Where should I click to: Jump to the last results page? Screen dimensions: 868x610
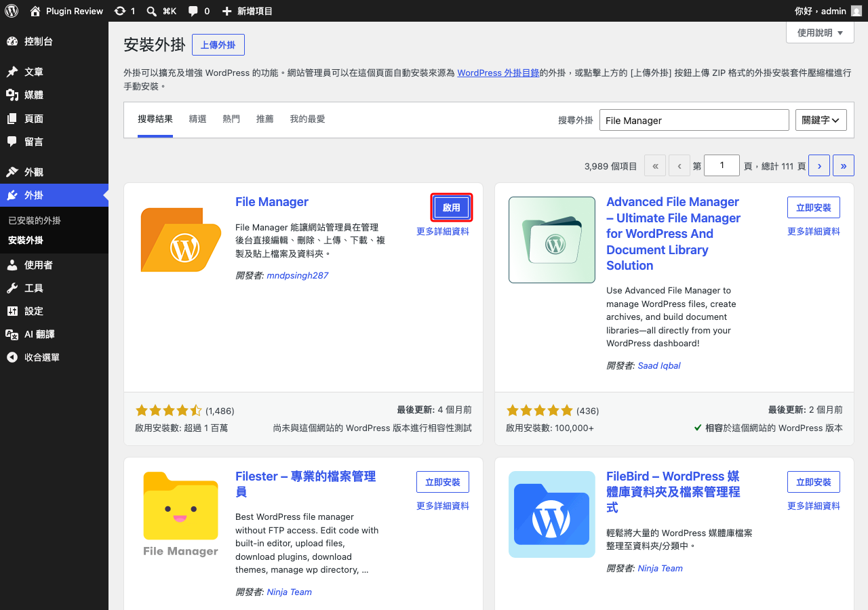844,165
